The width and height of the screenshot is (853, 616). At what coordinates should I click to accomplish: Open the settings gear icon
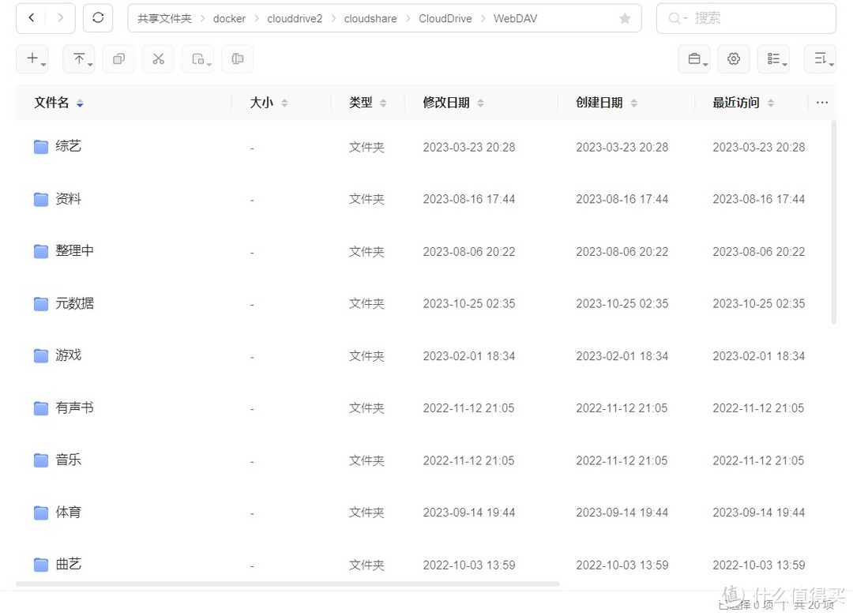(734, 58)
